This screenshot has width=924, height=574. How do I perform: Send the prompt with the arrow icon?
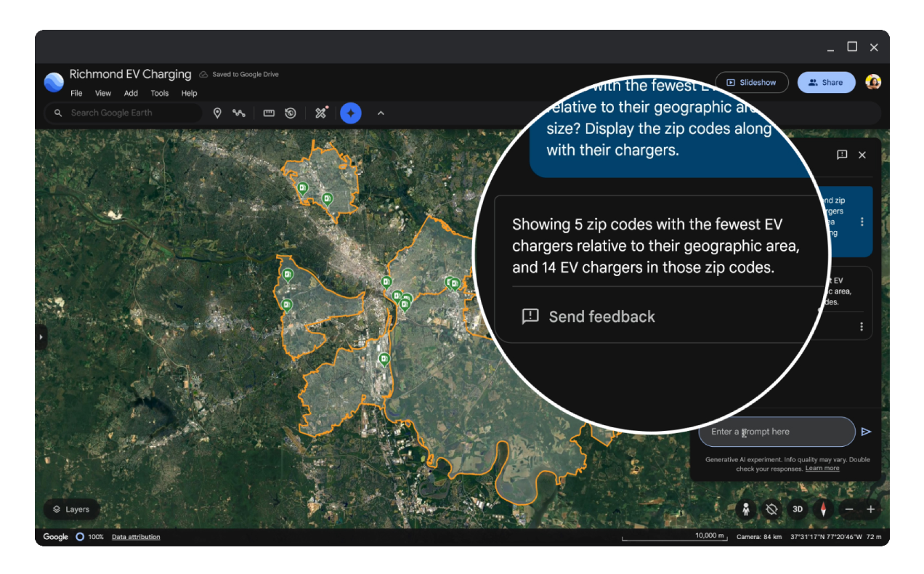(866, 432)
